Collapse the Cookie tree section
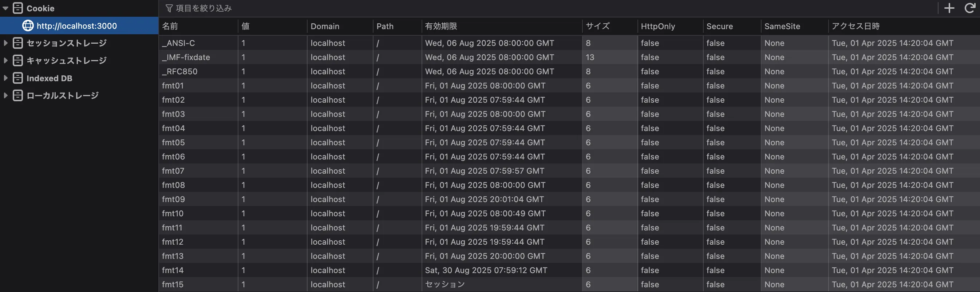980x292 pixels. 6,8
